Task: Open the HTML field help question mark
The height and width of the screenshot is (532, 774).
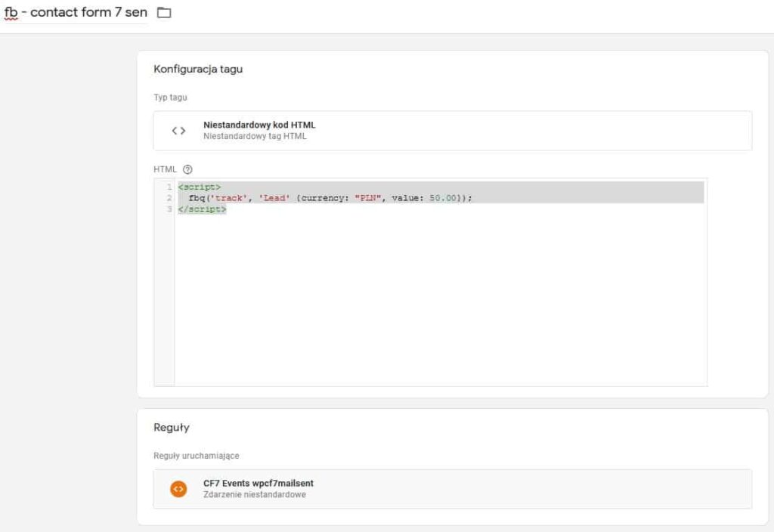Action: pyautogui.click(x=188, y=170)
